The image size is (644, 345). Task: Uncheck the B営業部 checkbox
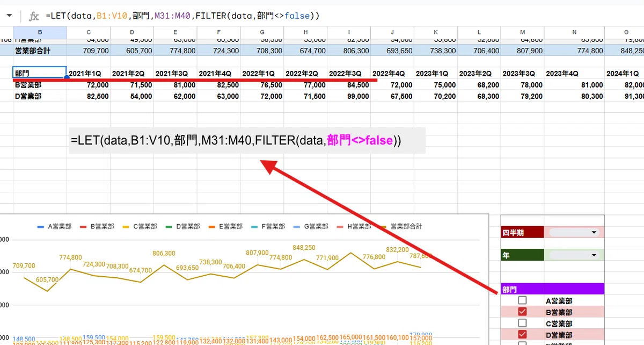[522, 312]
